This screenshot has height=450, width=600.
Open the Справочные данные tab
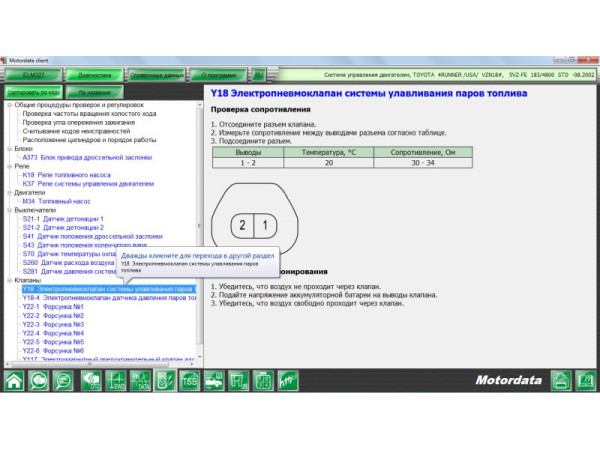(157, 74)
